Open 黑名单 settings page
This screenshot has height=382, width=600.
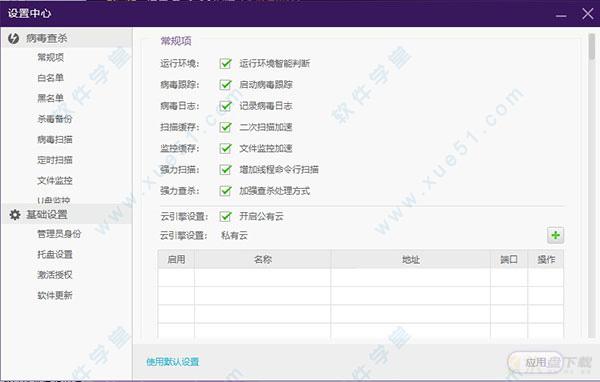[51, 98]
